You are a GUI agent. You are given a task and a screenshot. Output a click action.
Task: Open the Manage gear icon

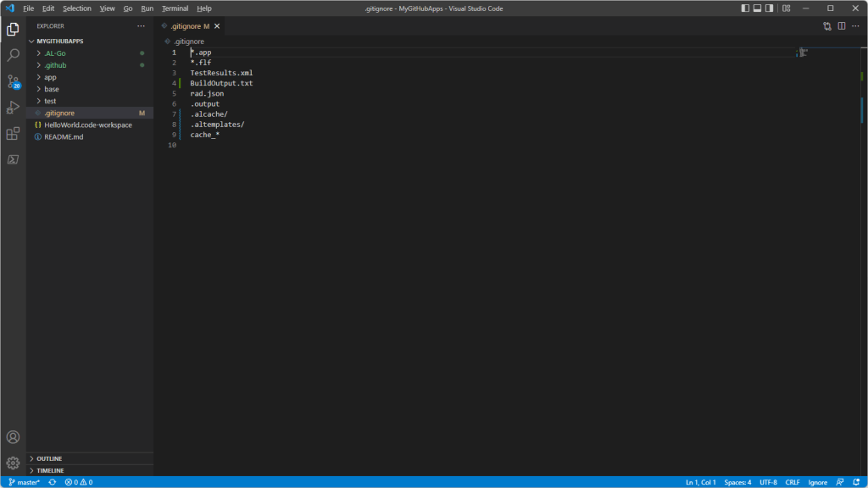[x=13, y=463]
